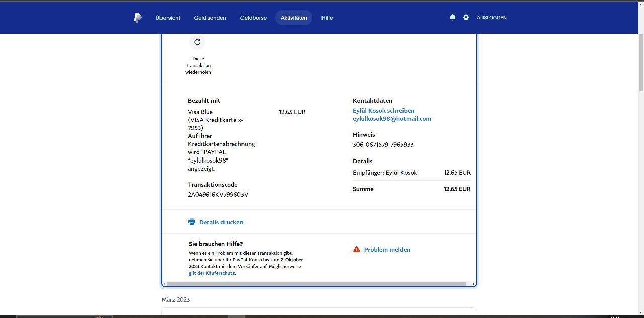The width and height of the screenshot is (644, 318).
Task: Open the notifications bell
Action: point(452,17)
